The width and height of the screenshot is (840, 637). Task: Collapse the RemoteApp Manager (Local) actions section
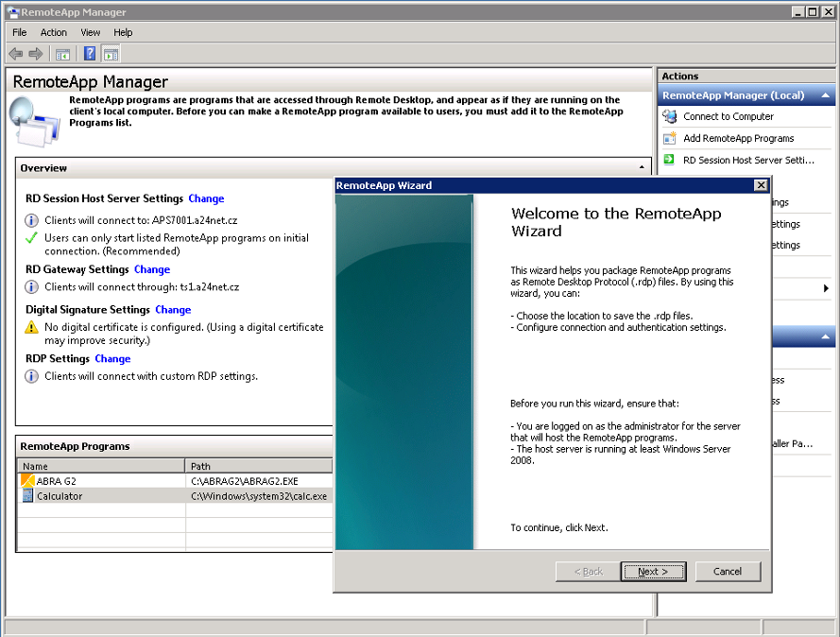pyautogui.click(x=827, y=95)
